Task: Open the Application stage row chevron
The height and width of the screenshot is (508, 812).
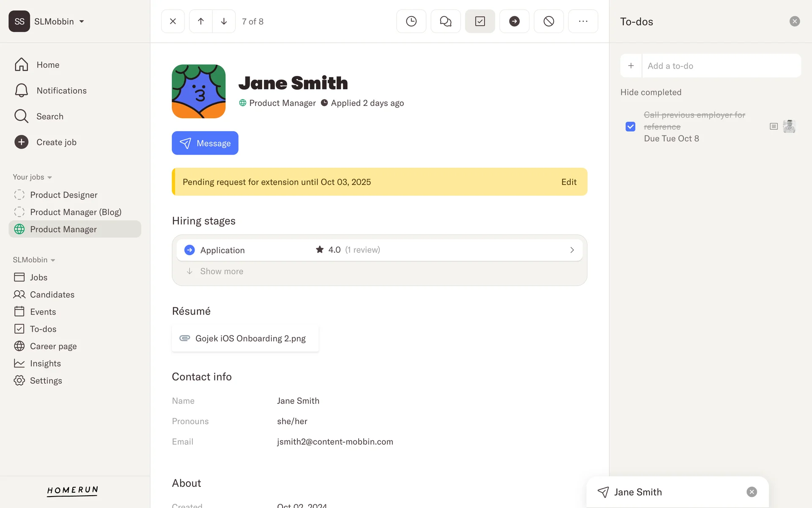Action: [x=572, y=250]
